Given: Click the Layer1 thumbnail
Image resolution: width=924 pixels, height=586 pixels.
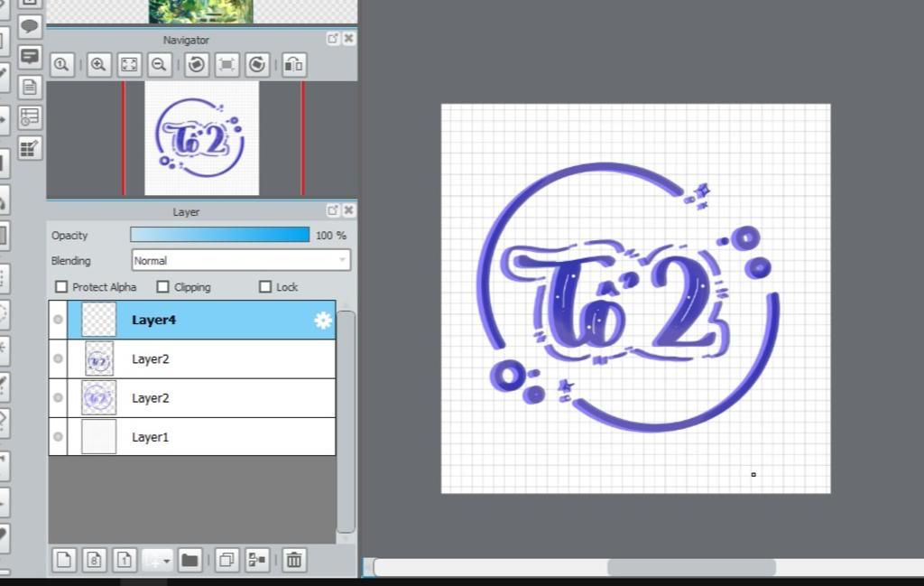Looking at the screenshot, I should (x=99, y=436).
